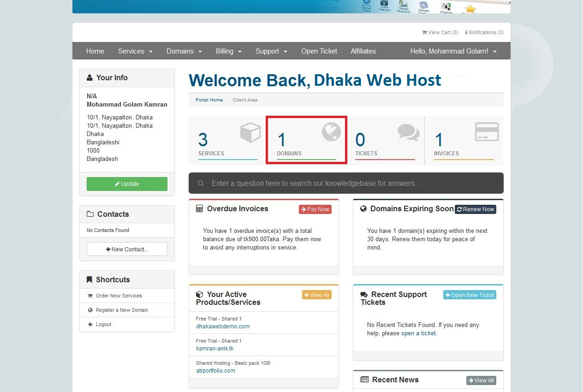Click the View Cart (0) link text
This screenshot has height=392, width=583.
[443, 32]
